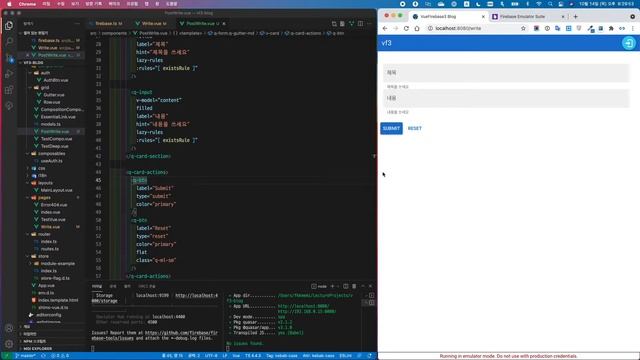The height and width of the screenshot is (360, 640).
Task: Click the Chrome home button
Action: click(x=417, y=28)
